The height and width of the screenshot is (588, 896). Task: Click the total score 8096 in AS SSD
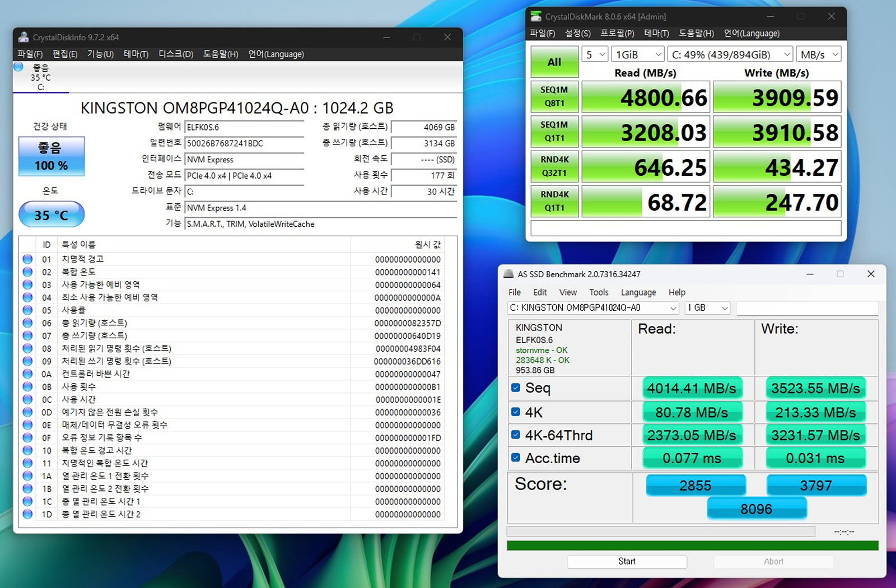[757, 508]
